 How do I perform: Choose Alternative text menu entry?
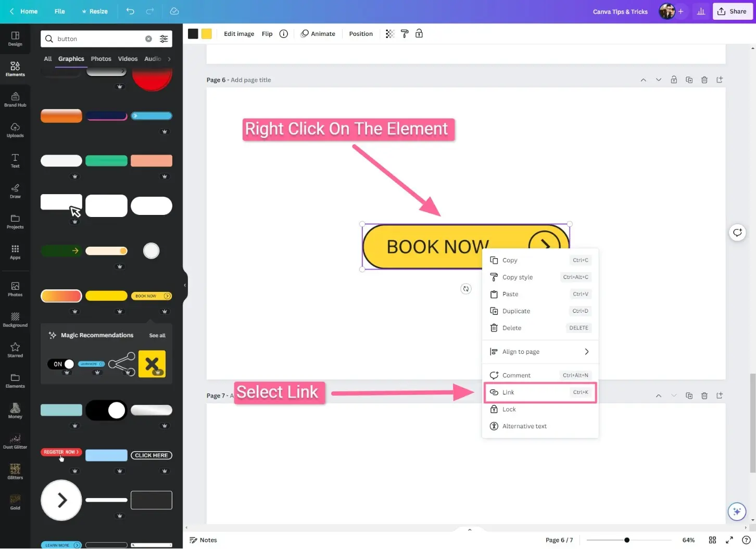(x=540, y=426)
